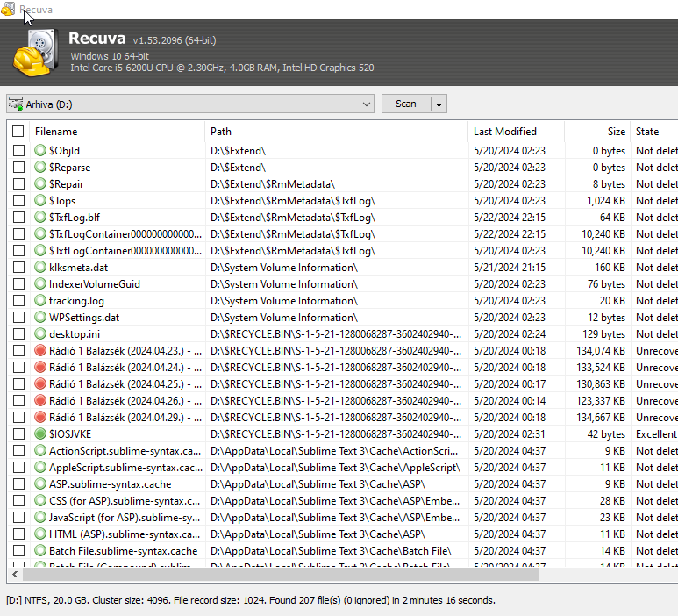Click status circle next to klksmeta.dat
678x616 pixels.
[40, 267]
